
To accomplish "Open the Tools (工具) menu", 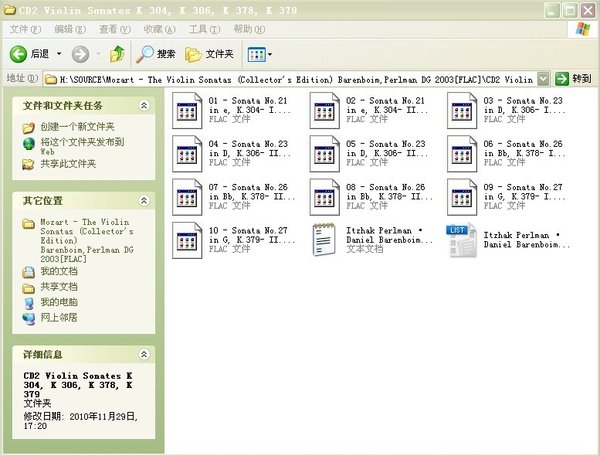I will click(204, 29).
